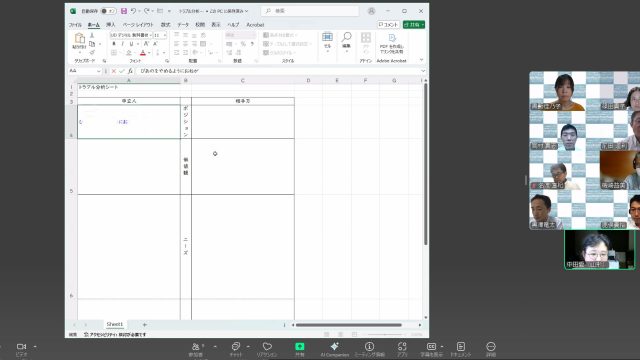Click the Undo arrow icon
Viewport: 640px width, 360px height.
pos(133,11)
